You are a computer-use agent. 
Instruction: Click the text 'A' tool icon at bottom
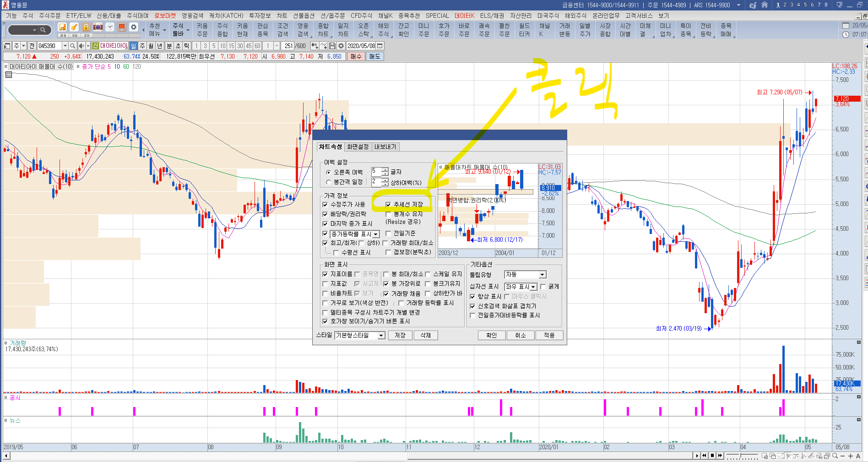858,456
